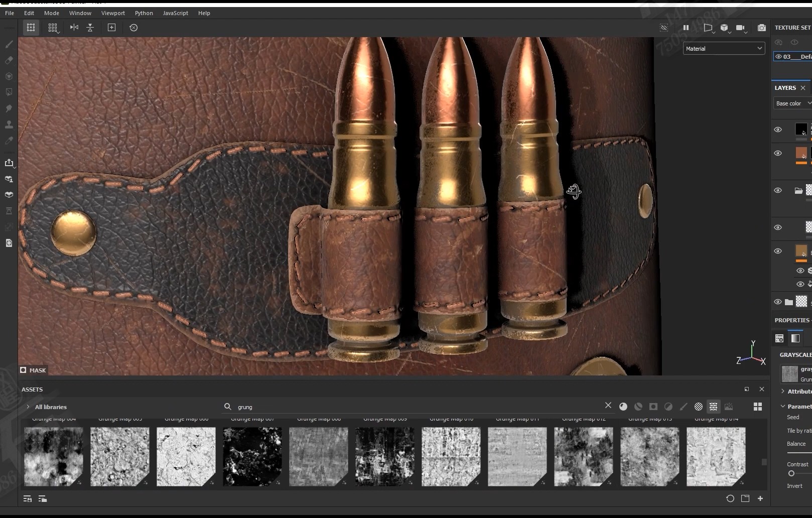
Task: Open the Python menu
Action: 144,13
